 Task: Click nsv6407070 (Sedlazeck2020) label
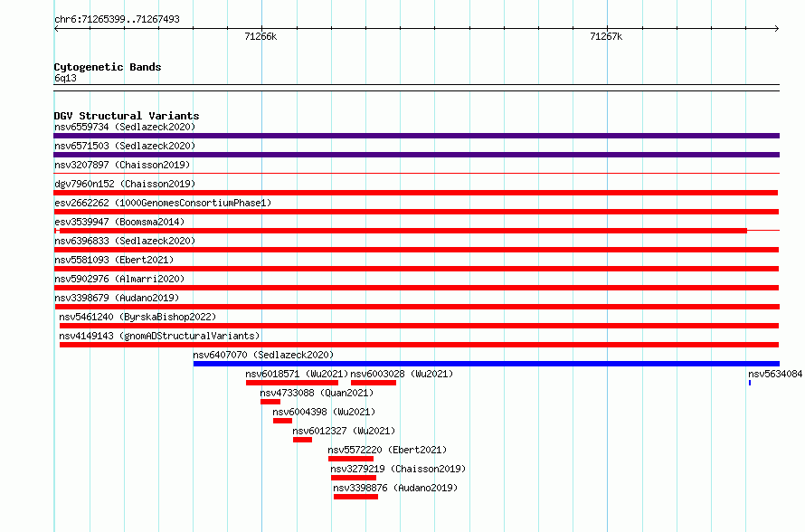coord(263,355)
